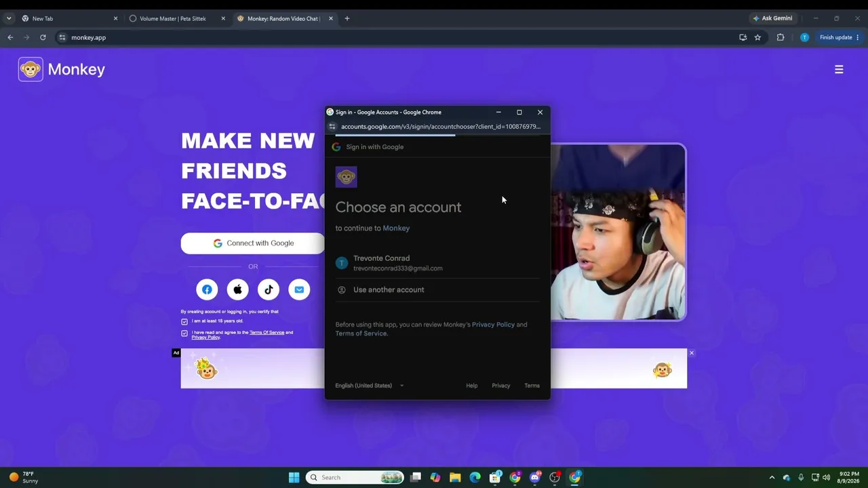Viewport: 868px width, 488px height.
Task: Click the Monkey logo in page header
Action: (62, 69)
